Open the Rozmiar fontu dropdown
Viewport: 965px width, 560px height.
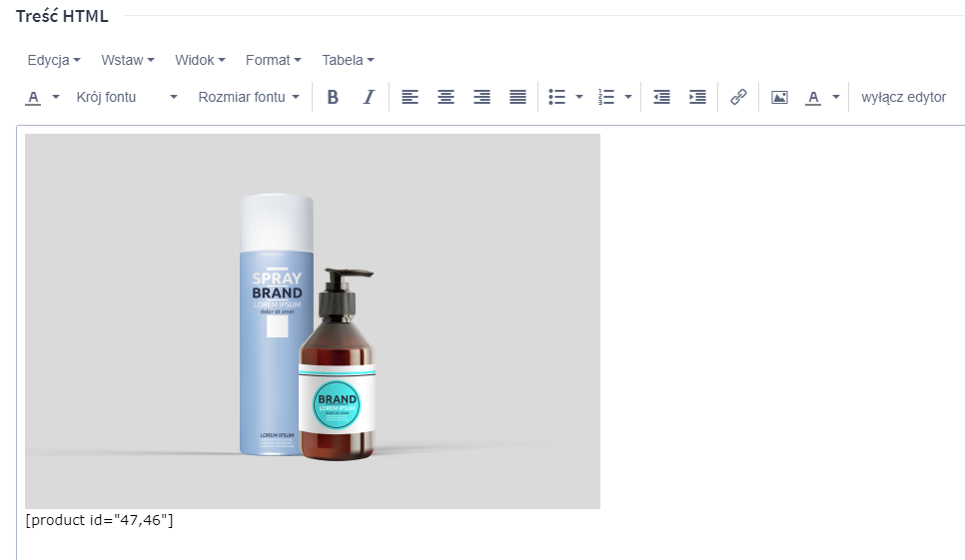248,97
